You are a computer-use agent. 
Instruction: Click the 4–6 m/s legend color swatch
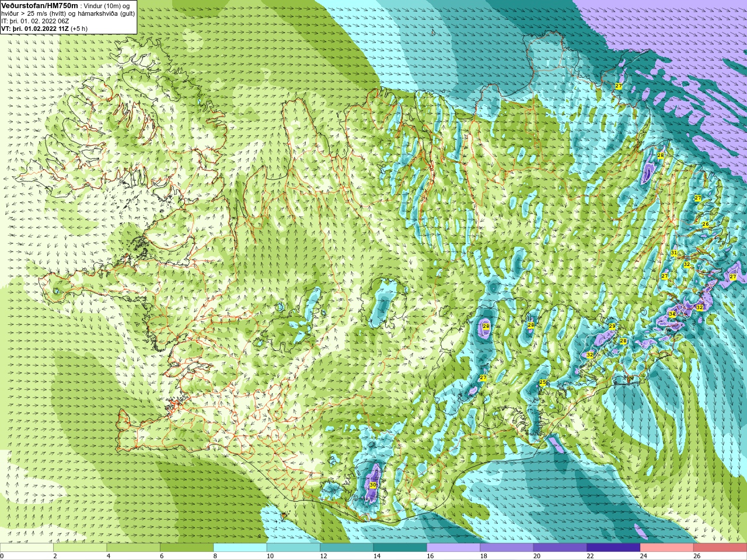[134, 547]
